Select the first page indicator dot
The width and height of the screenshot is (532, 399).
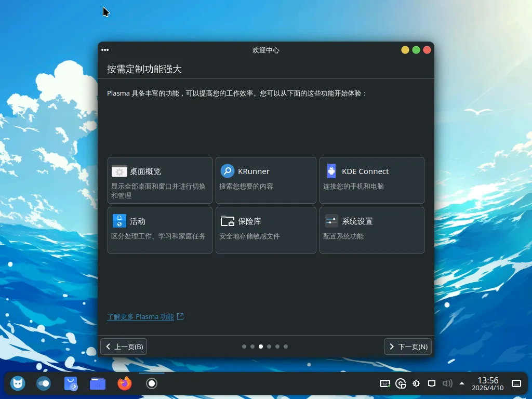point(244,347)
